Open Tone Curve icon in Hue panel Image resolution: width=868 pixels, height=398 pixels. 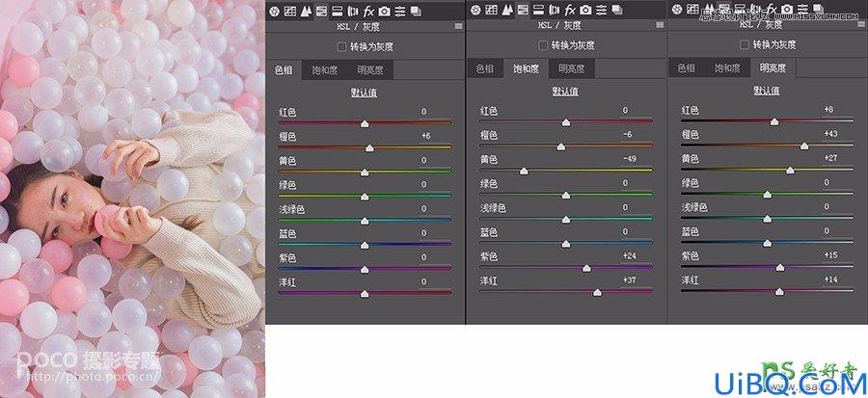[x=289, y=11]
